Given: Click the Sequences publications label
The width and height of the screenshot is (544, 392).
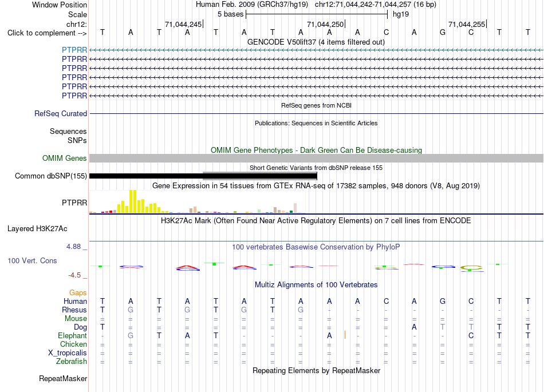Looking at the screenshot, I should [x=68, y=131].
